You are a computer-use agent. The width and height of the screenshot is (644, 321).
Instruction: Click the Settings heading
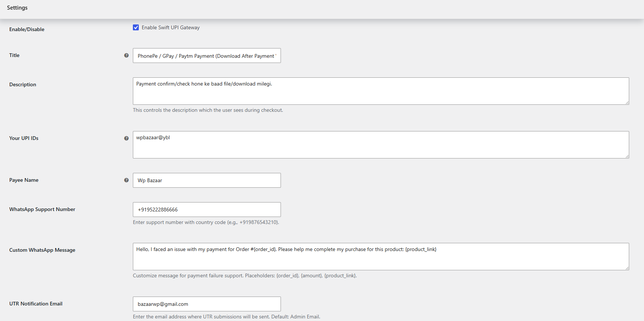pyautogui.click(x=17, y=8)
